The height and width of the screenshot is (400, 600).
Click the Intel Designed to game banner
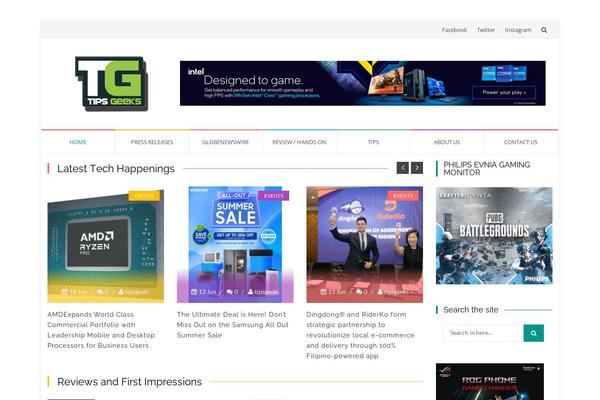tap(363, 83)
